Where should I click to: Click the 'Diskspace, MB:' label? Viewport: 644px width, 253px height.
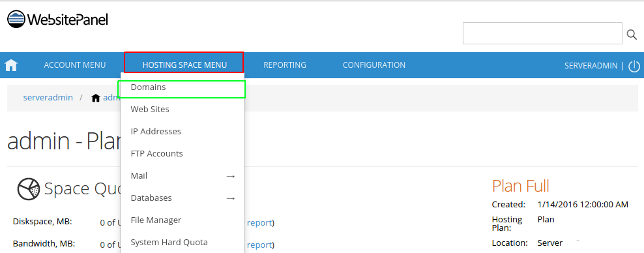[43, 222]
